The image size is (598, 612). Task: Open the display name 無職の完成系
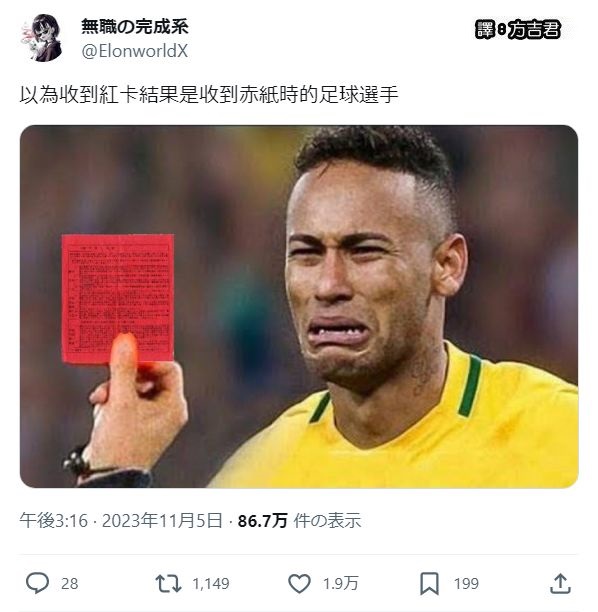click(x=135, y=27)
